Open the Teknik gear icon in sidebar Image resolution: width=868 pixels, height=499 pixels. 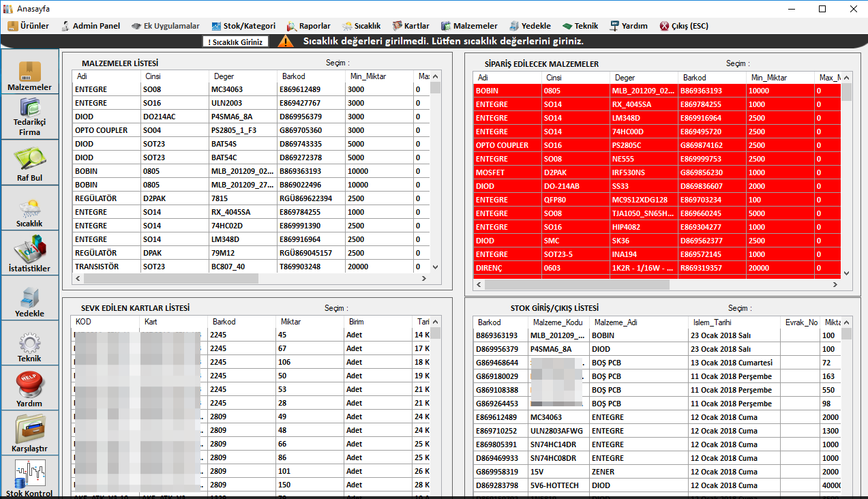[x=29, y=343]
